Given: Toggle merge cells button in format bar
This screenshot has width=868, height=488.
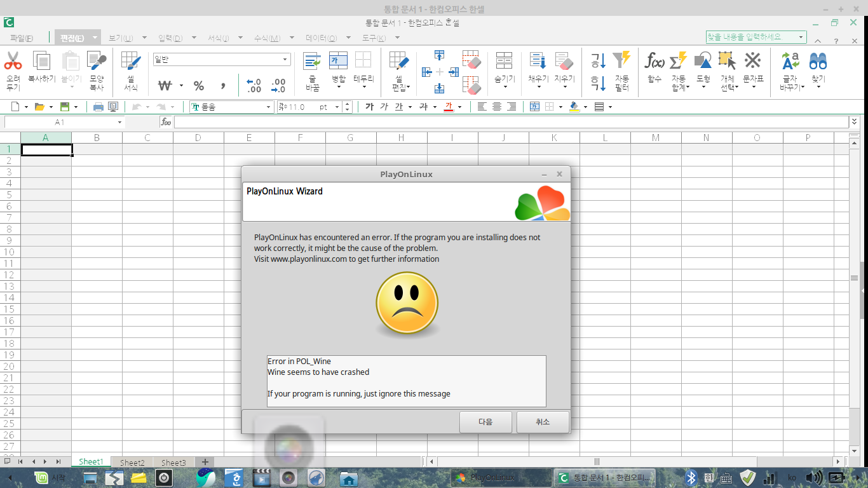Looking at the screenshot, I should coord(534,107).
